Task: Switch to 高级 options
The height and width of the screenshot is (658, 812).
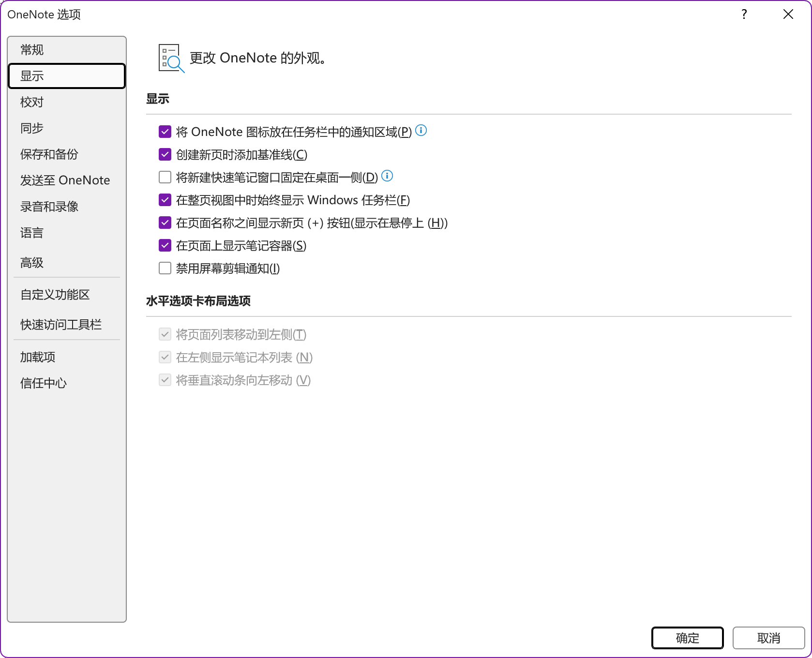Action: coord(67,263)
